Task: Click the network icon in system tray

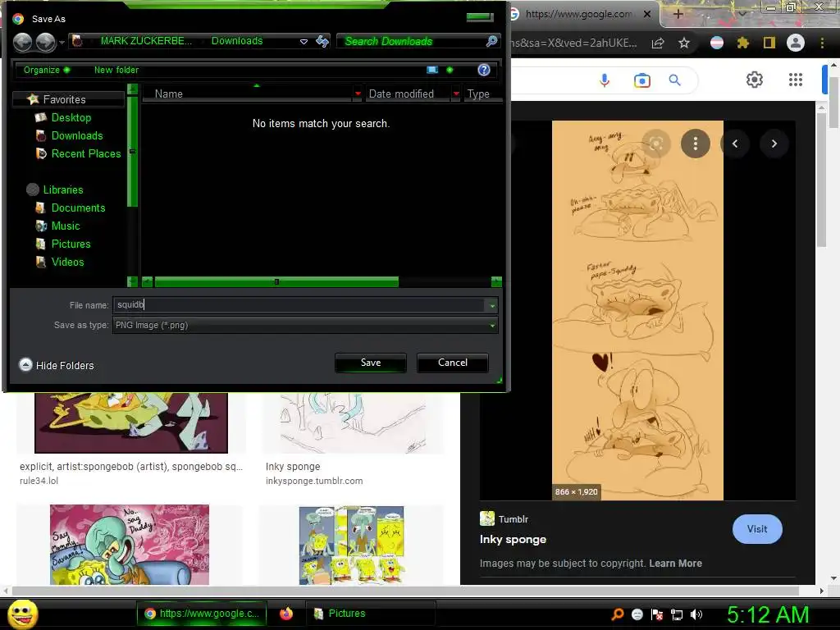Action: [677, 614]
